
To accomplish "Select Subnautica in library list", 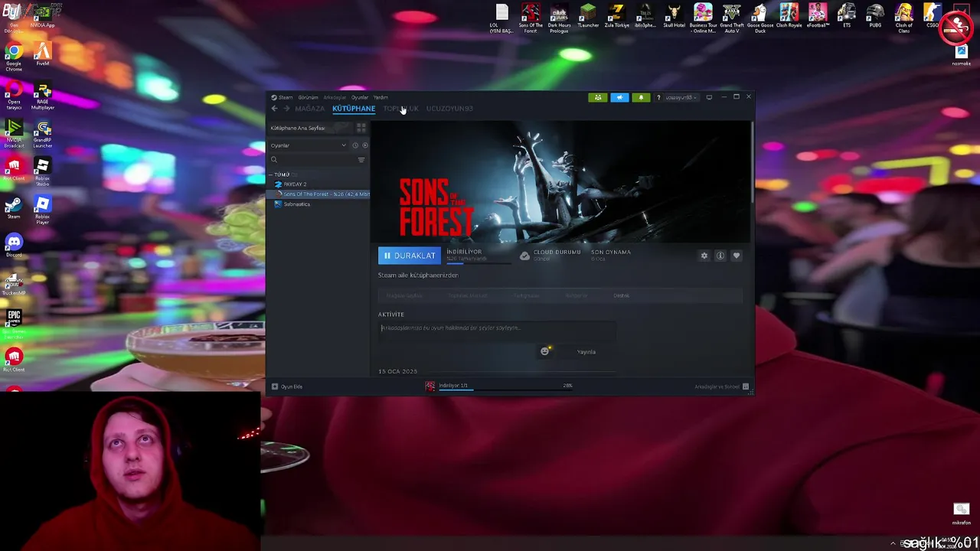I will pos(296,204).
